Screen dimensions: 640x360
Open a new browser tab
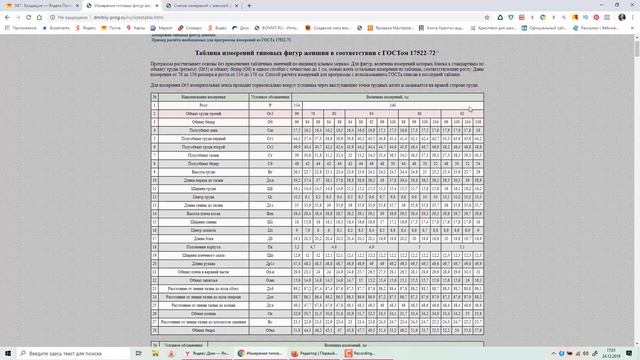click(249, 6)
